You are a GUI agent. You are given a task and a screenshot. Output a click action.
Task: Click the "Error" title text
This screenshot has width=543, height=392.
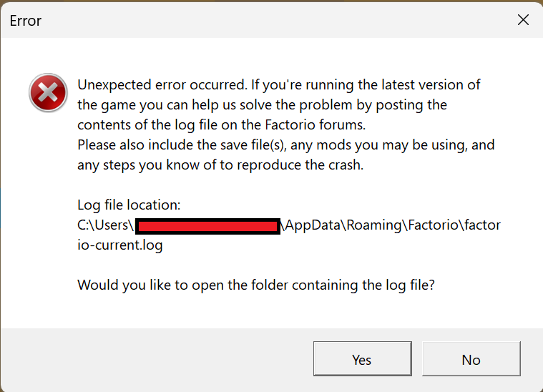pos(26,21)
